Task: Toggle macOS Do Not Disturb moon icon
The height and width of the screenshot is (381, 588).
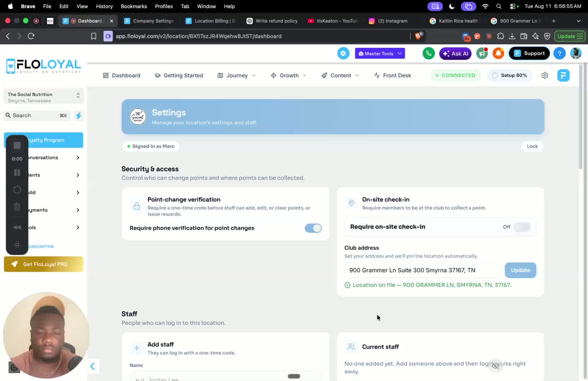Action: click(452, 6)
